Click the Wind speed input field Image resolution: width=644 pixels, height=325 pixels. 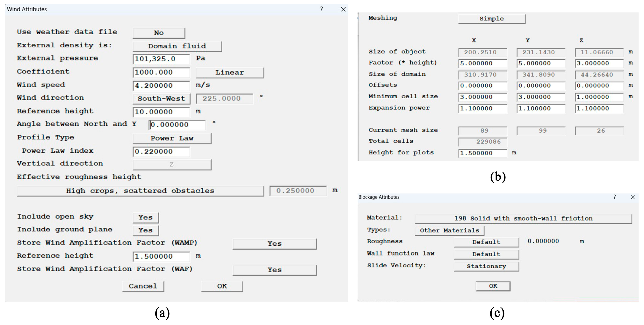(x=161, y=86)
